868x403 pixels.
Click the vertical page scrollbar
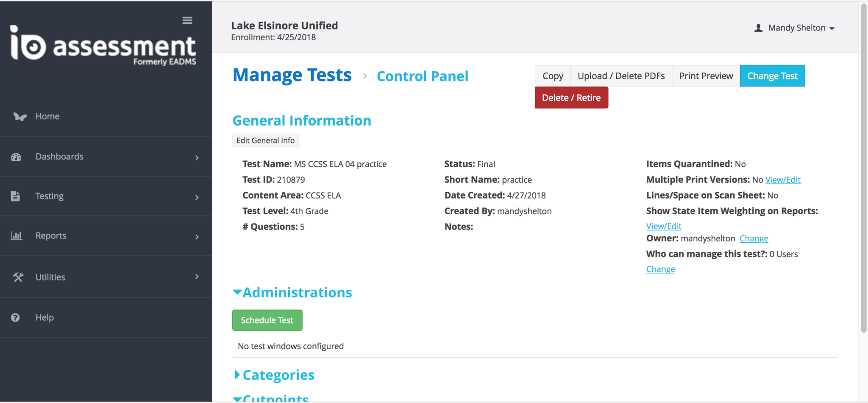click(x=863, y=170)
